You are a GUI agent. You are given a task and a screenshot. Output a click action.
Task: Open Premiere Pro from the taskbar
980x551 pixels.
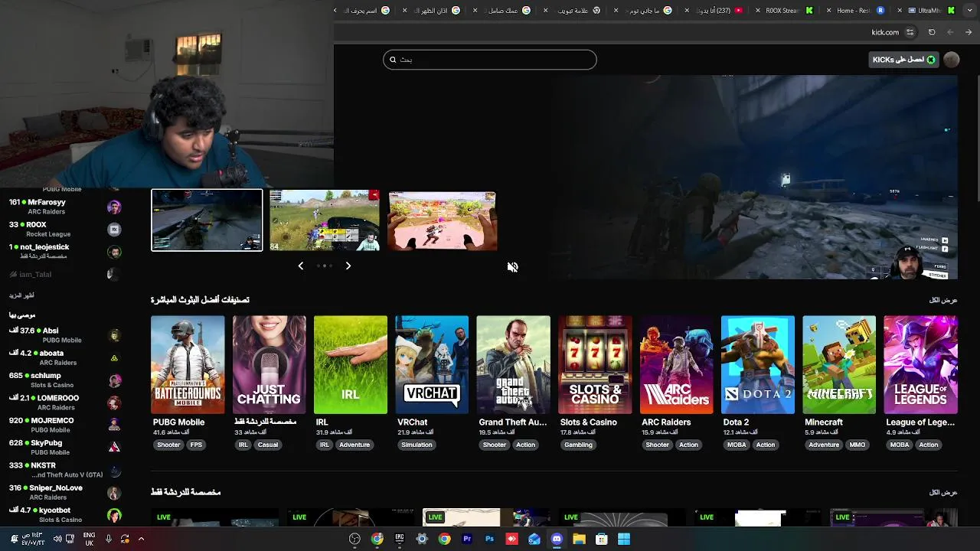[467, 539]
